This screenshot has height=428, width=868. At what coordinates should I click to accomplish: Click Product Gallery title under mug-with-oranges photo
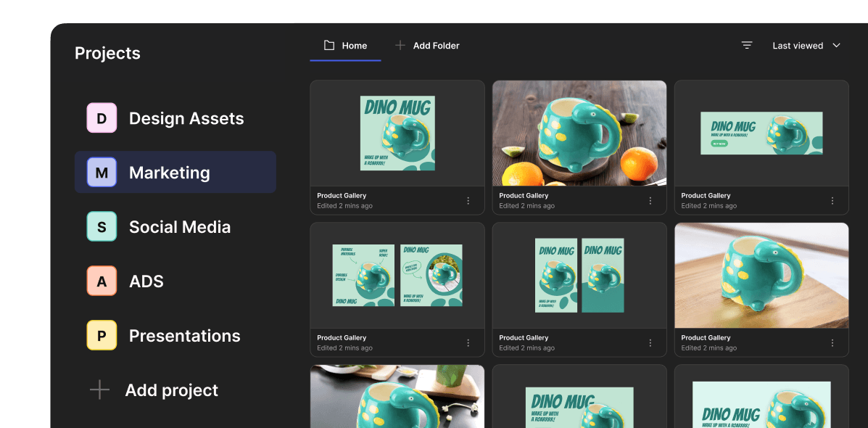[524, 195]
